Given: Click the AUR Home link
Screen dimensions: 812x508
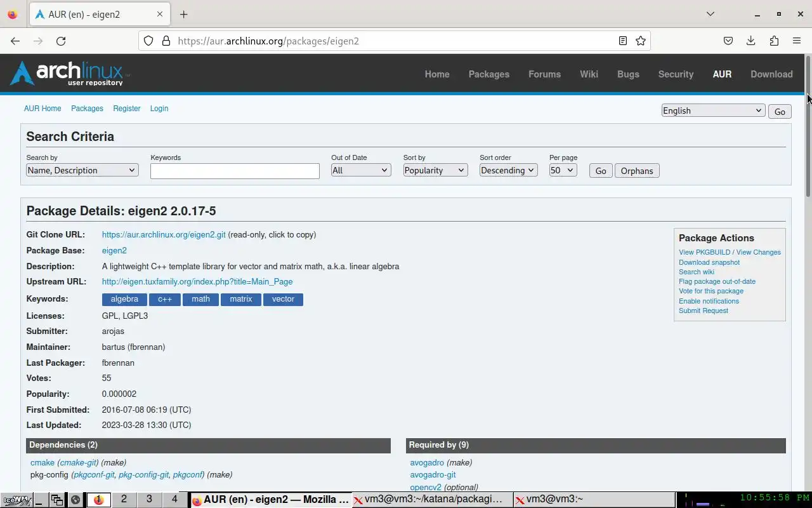Looking at the screenshot, I should (43, 109).
